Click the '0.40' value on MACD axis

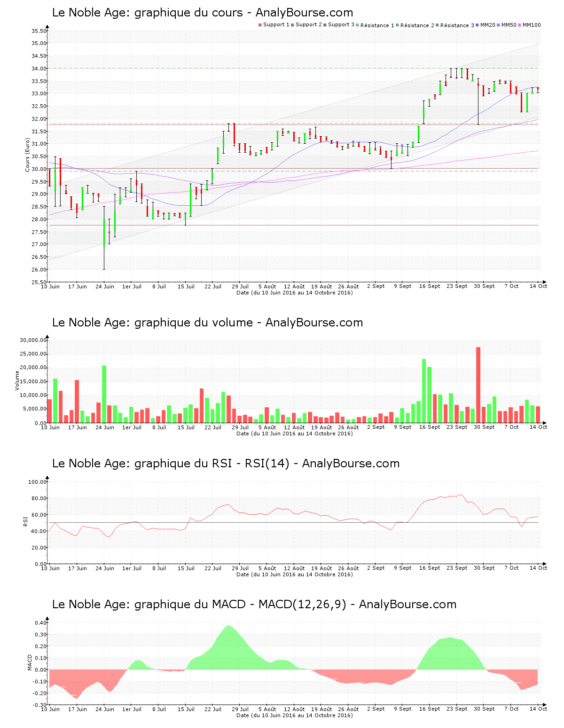[x=41, y=623]
